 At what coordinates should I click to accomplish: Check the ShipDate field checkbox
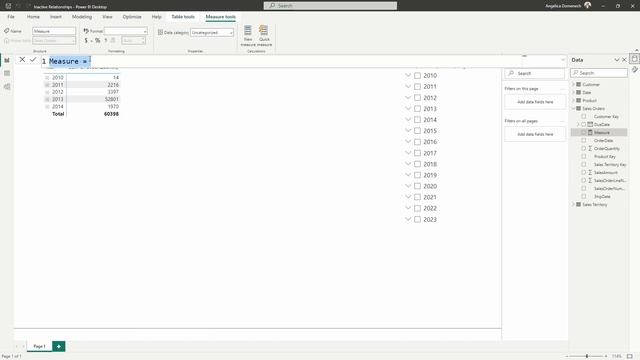click(x=584, y=196)
